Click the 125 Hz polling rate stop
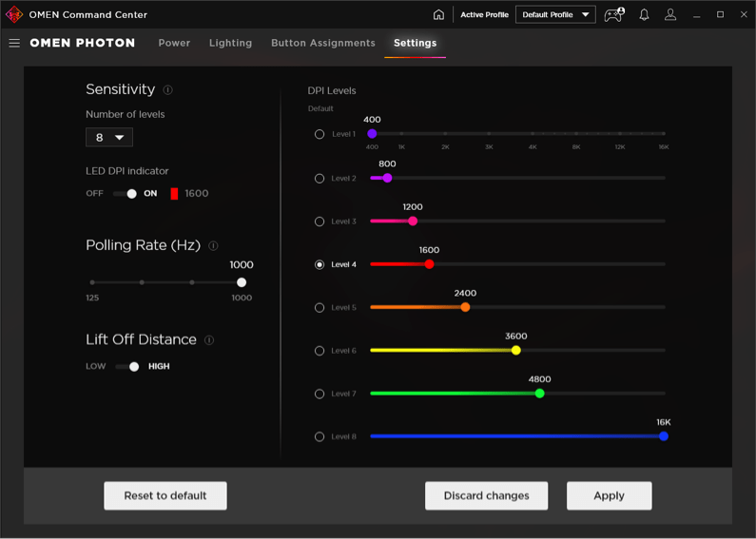Image resolution: width=756 pixels, height=539 pixels. 92,282
